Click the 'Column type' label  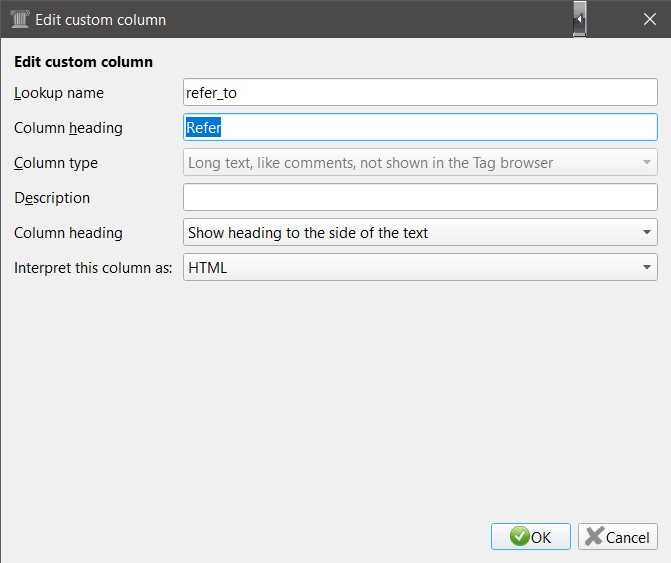(x=56, y=163)
